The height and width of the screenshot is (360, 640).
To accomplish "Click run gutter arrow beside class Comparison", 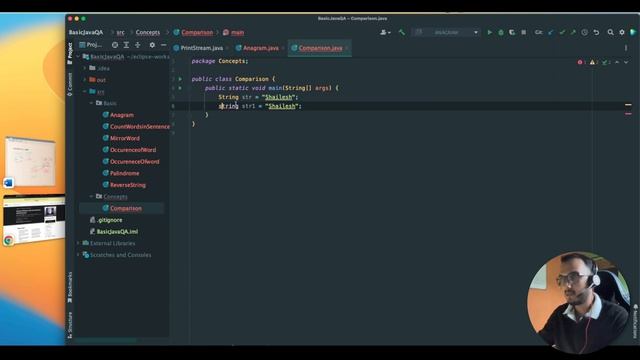I will tap(180, 79).
